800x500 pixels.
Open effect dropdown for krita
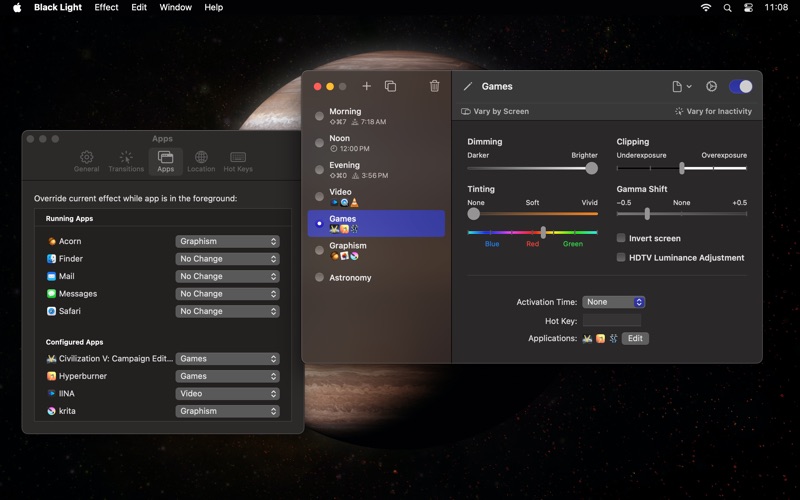click(x=228, y=411)
